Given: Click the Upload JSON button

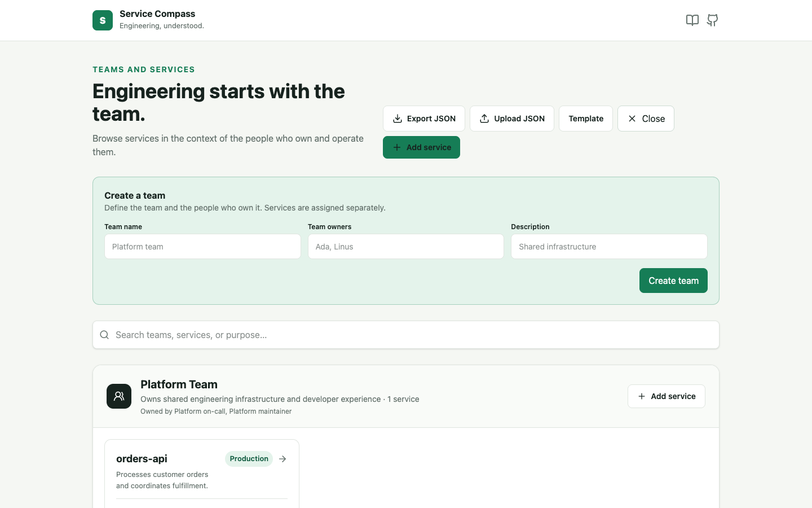Looking at the screenshot, I should coord(512,119).
